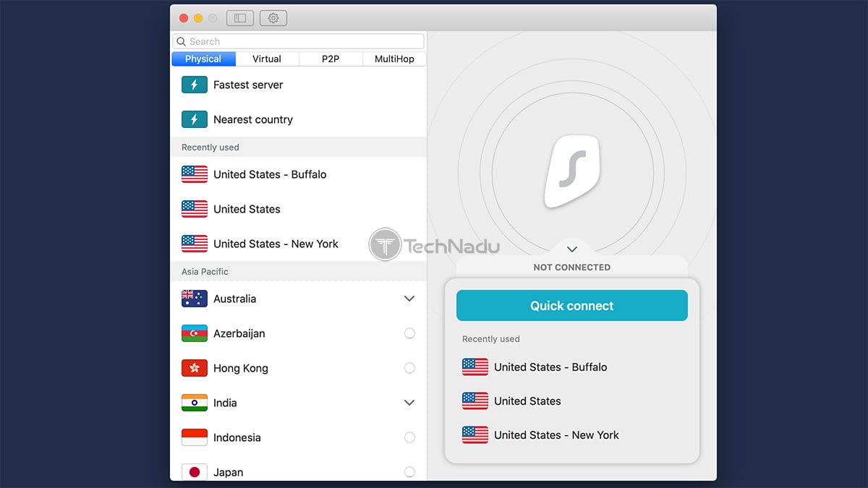Click the magnifier icon in search field

pos(182,42)
